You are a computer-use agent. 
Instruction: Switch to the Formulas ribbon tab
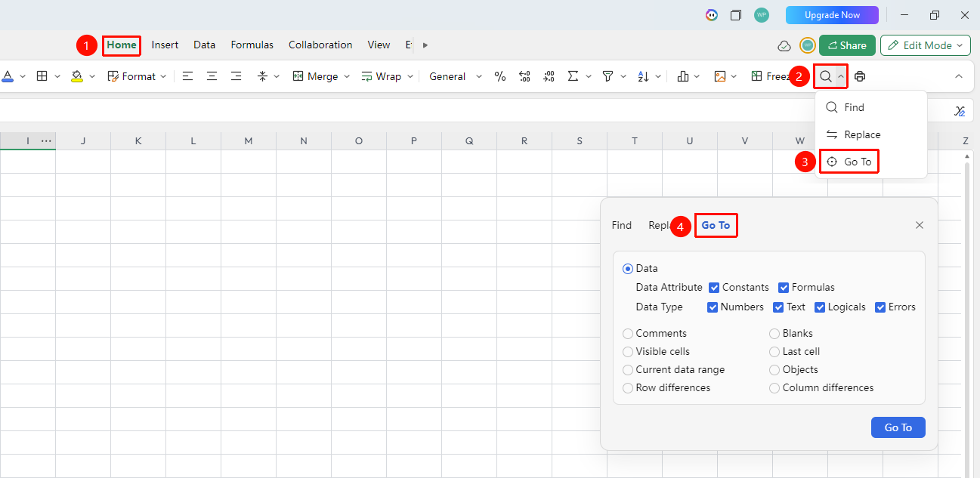tap(252, 45)
